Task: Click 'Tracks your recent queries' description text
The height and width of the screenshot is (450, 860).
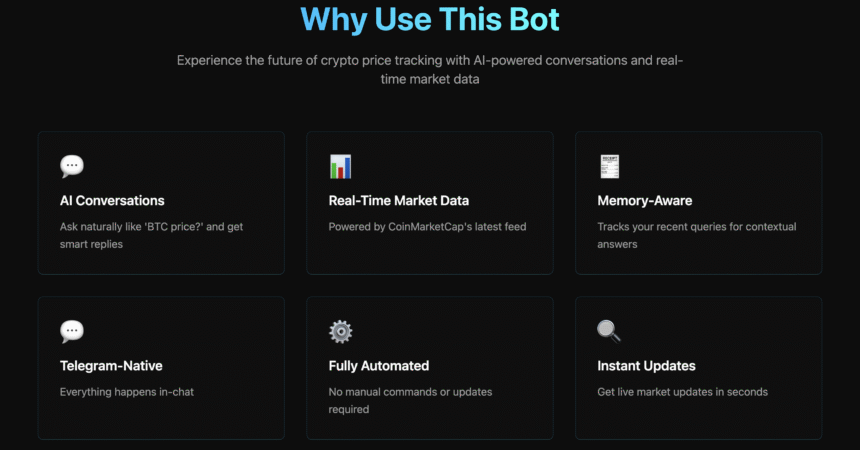Action: pos(697,235)
